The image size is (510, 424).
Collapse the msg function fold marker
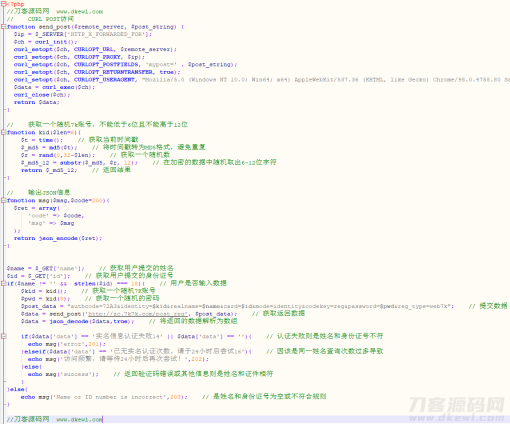[x=3, y=200]
